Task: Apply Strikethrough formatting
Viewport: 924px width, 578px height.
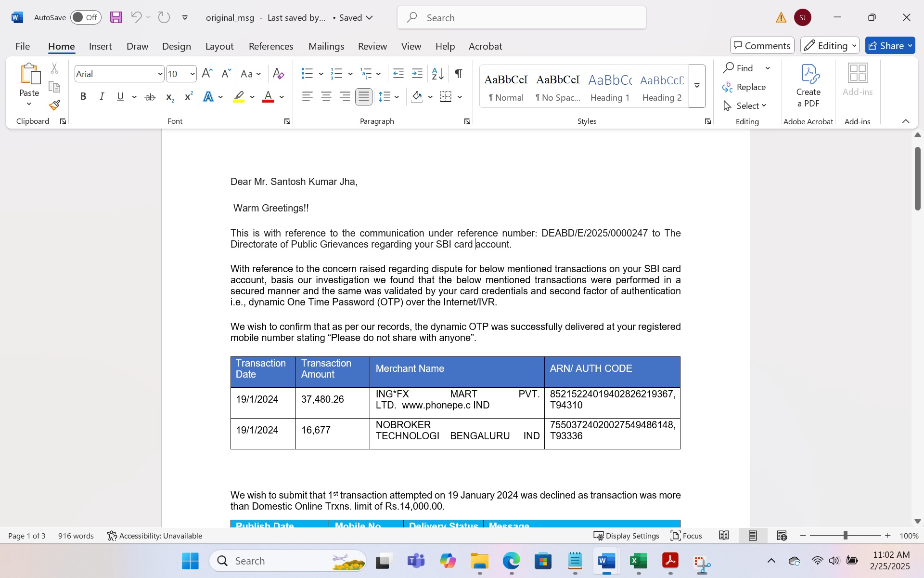Action: (150, 97)
